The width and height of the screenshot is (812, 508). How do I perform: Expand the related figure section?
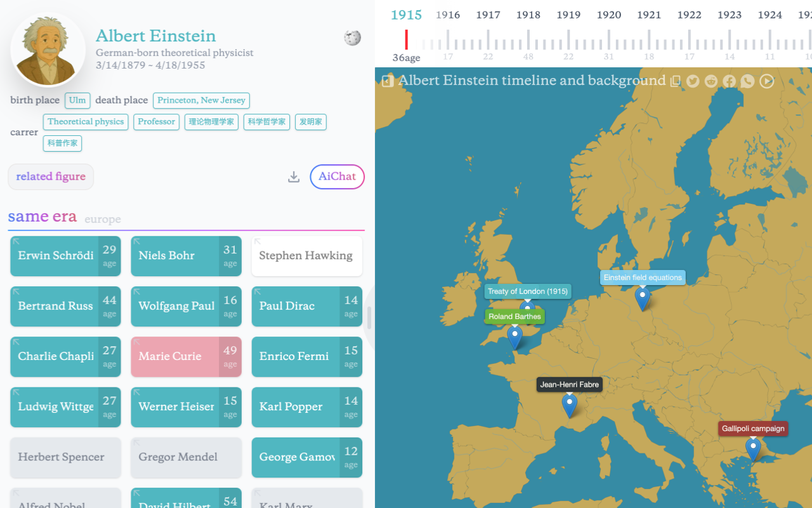[x=50, y=177]
